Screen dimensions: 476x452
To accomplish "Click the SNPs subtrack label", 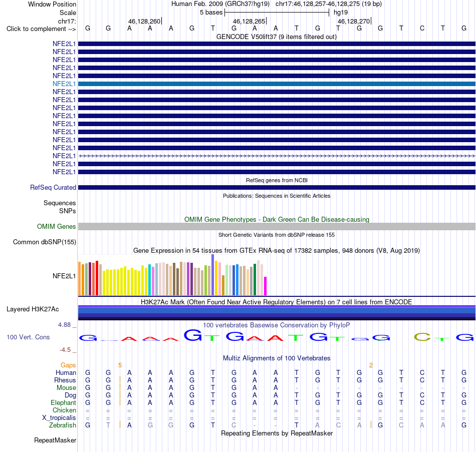I will point(68,211).
